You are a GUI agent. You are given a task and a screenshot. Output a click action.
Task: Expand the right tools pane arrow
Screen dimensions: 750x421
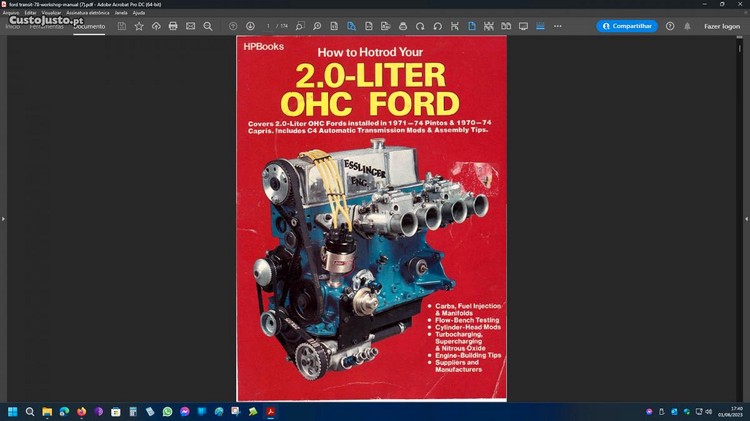pyautogui.click(x=746, y=218)
